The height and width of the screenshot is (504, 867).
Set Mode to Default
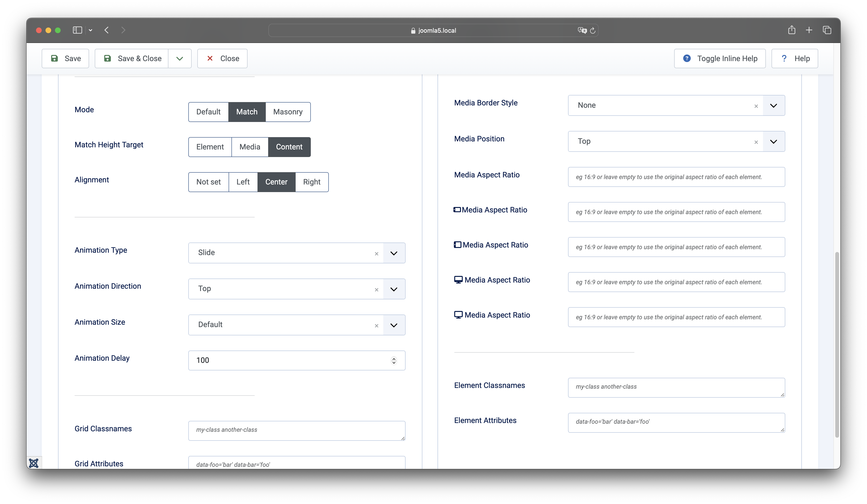208,112
